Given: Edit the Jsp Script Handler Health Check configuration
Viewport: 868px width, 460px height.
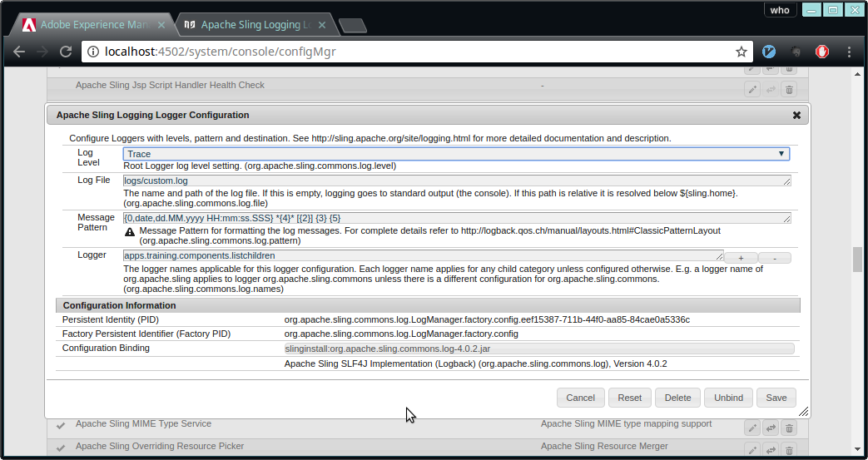Looking at the screenshot, I should tap(751, 89).
